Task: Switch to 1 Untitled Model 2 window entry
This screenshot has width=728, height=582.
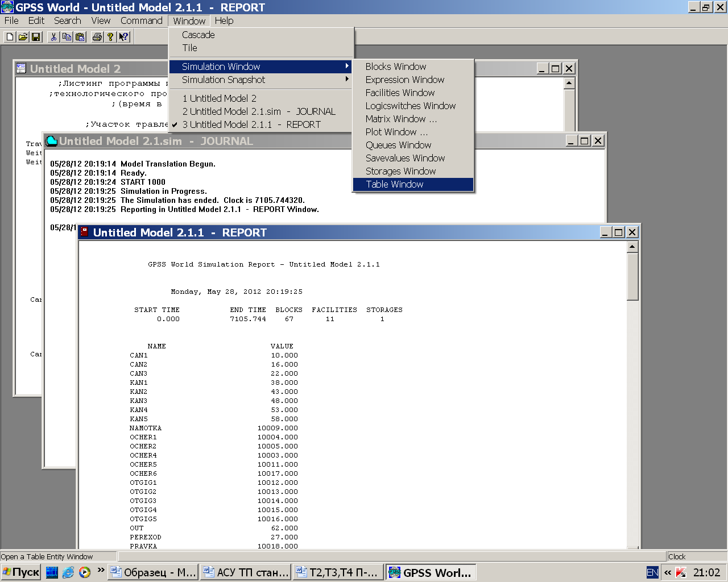Action: (x=261, y=98)
